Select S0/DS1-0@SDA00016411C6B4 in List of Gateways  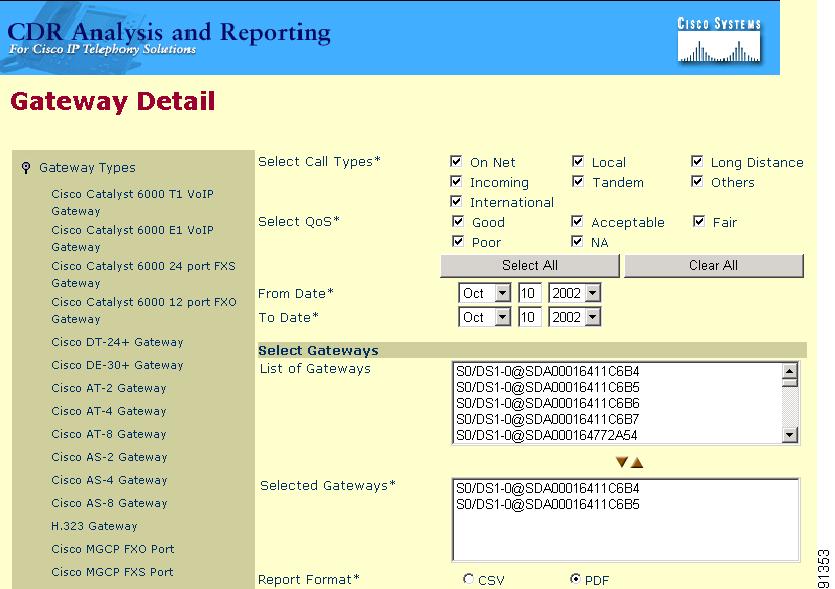coord(547,371)
